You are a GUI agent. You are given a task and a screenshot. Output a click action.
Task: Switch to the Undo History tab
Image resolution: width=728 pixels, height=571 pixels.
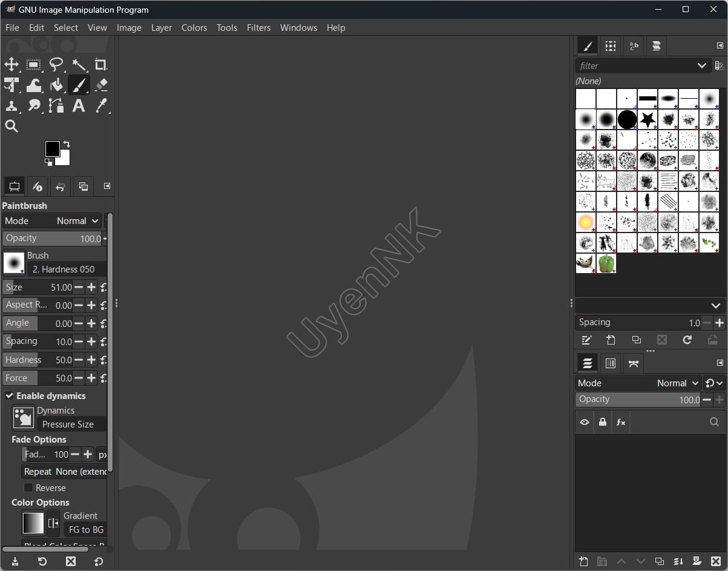point(61,186)
